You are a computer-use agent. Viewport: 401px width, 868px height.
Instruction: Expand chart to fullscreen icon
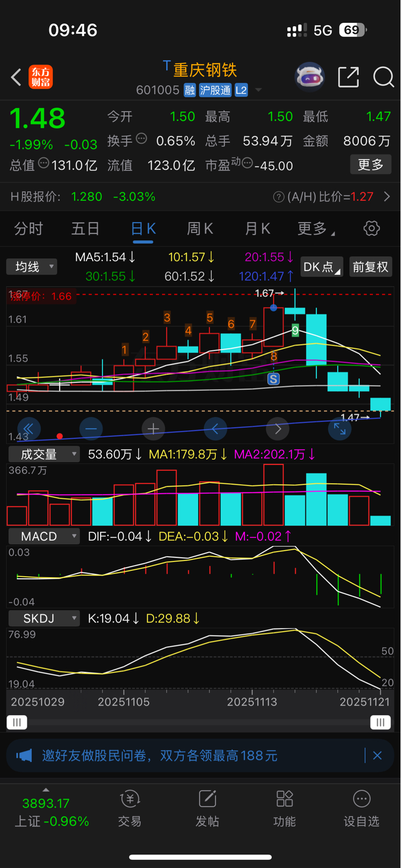click(340, 429)
